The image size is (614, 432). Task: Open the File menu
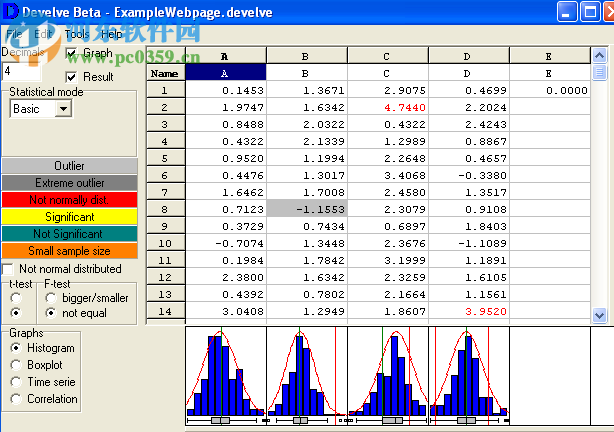pos(13,34)
